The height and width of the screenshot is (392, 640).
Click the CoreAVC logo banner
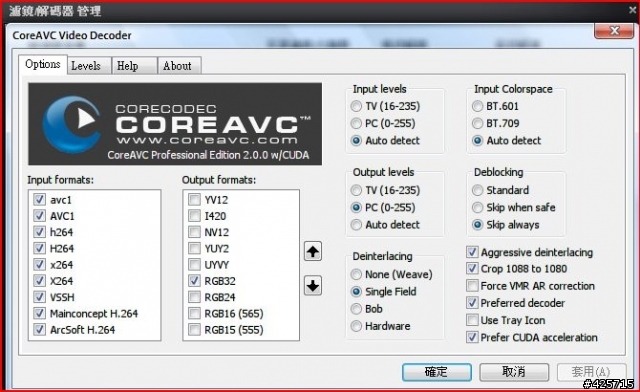(175, 124)
